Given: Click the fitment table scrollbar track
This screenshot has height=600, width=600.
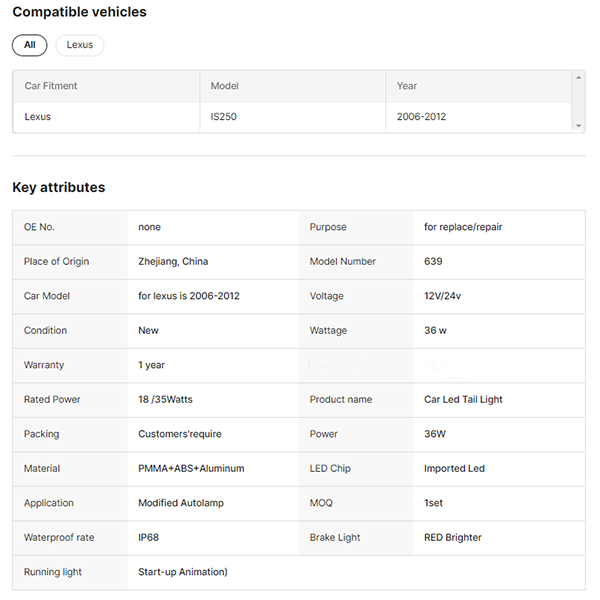Looking at the screenshot, I should [578, 102].
